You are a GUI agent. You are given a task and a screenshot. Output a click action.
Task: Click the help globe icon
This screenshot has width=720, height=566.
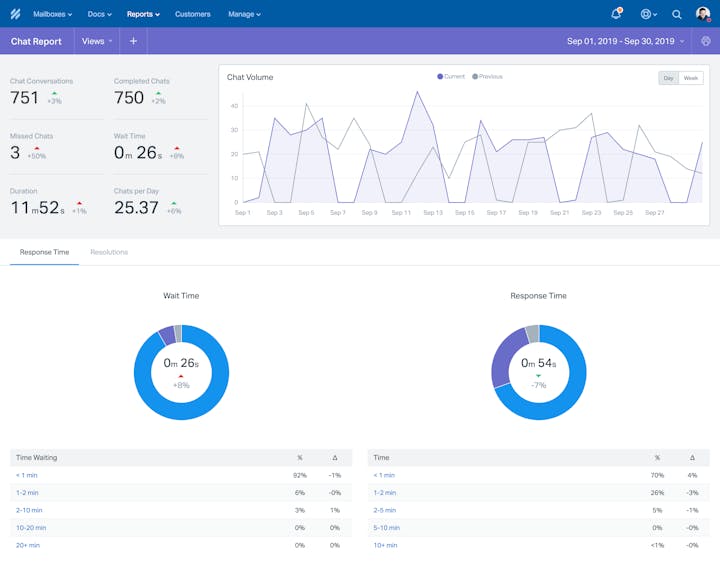coord(647,14)
